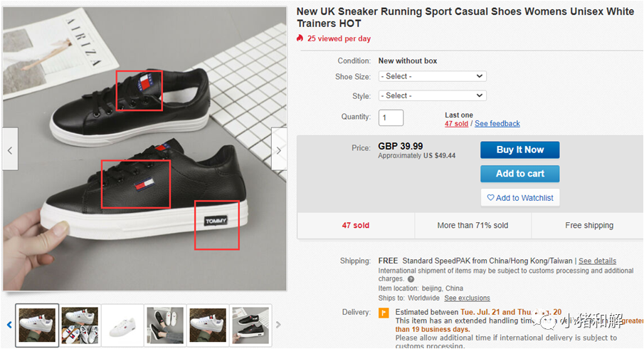Click the Quantity input field

pyautogui.click(x=391, y=118)
